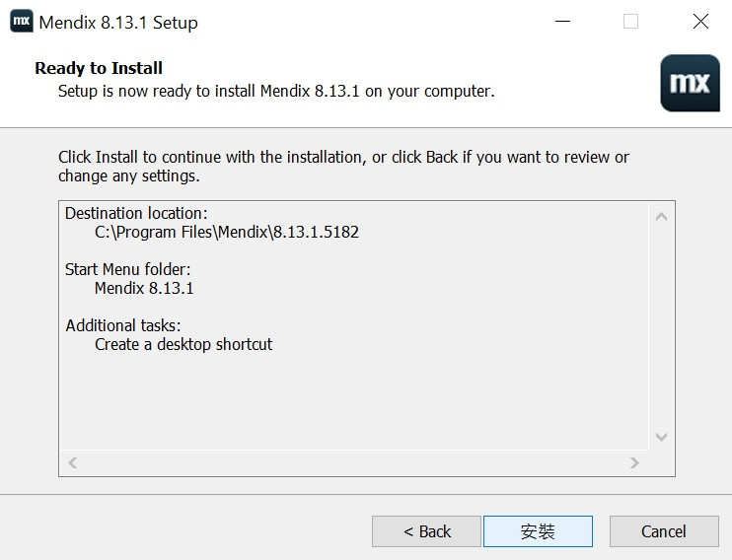Viewport: 732px width, 560px height.
Task: Go back with the Back button
Action: [426, 531]
